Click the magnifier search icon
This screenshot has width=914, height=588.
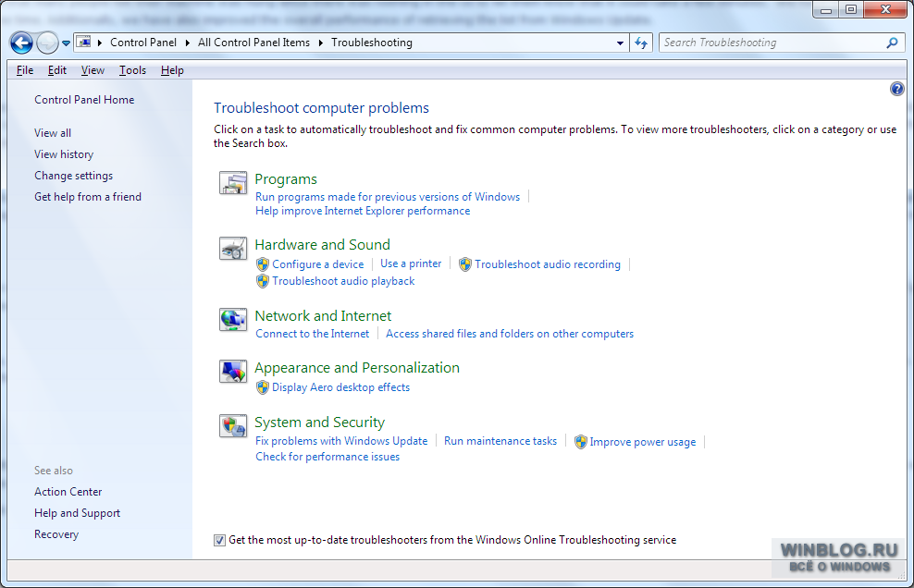click(892, 43)
